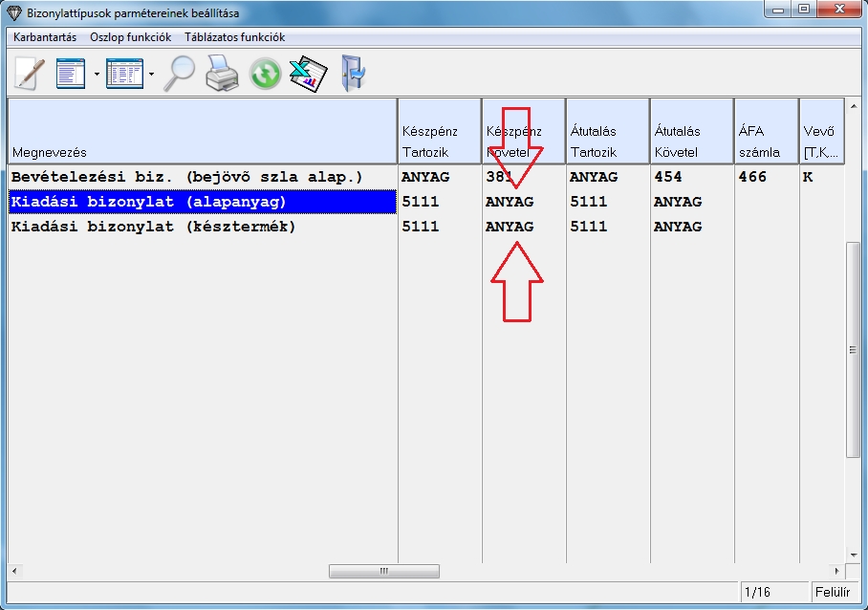This screenshot has height=610, width=868.
Task: Expand the dropdown arrow beside the table layout icon
Action: tap(151, 75)
